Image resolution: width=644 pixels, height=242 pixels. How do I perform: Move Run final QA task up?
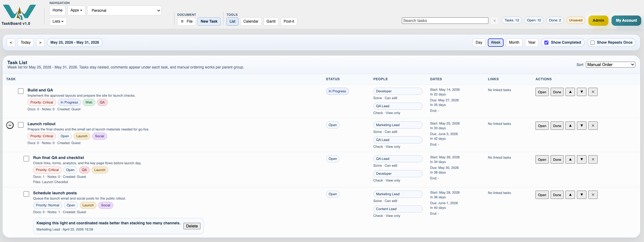(570, 160)
